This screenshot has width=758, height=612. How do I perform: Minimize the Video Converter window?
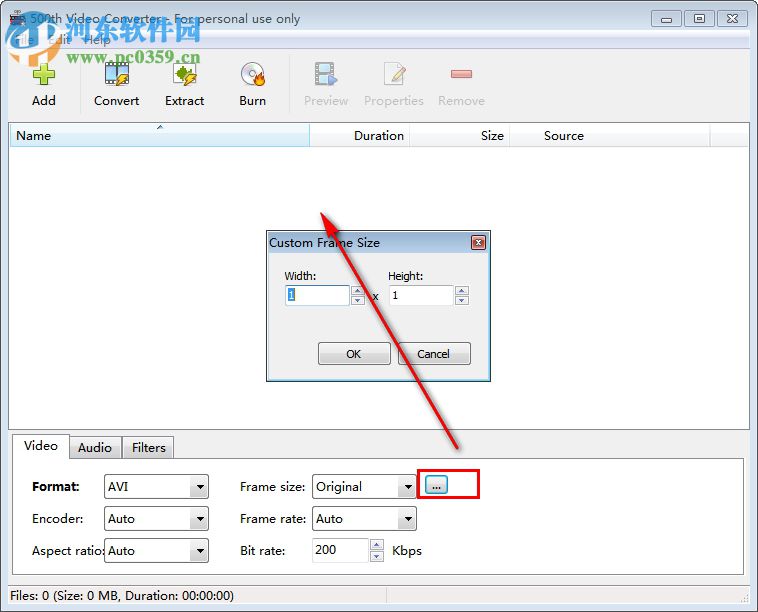coord(667,19)
